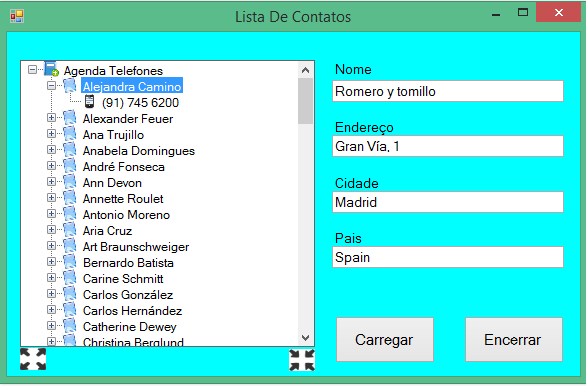Image resolution: width=586 pixels, height=386 pixels.
Task: Click the tree scrollbar down arrow
Action: click(x=305, y=338)
